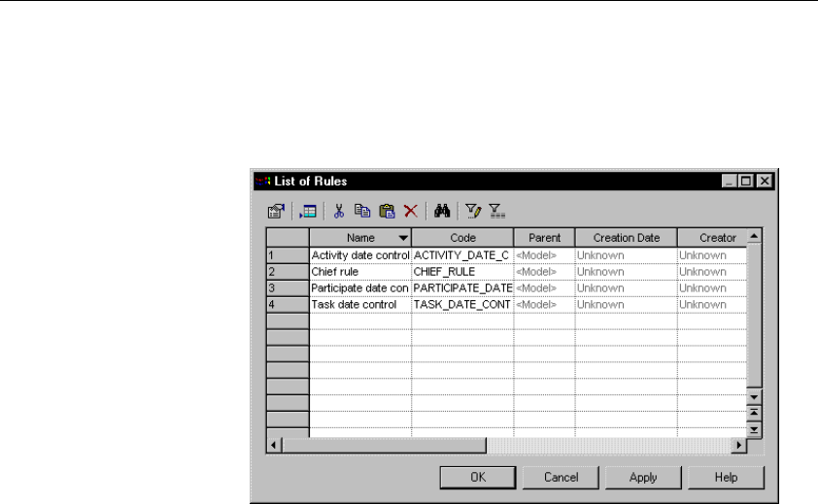Open Find with the binoculars icon
The height and width of the screenshot is (504, 818).
pos(442,212)
